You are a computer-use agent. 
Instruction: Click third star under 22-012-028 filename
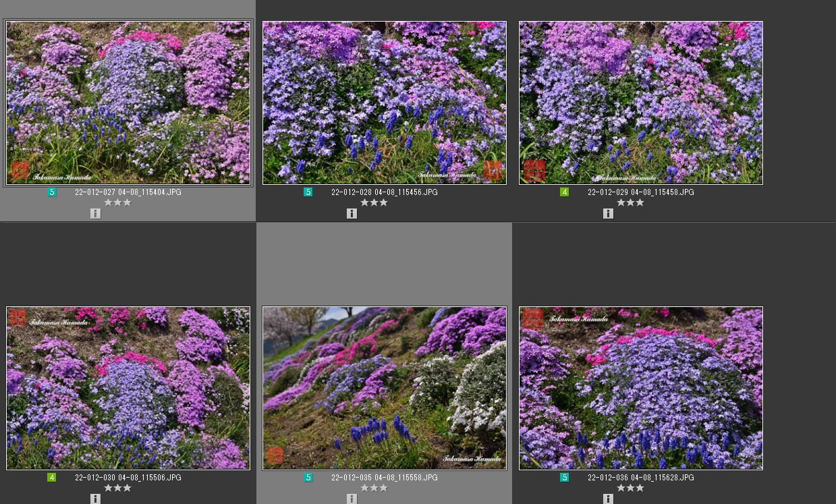point(383,202)
